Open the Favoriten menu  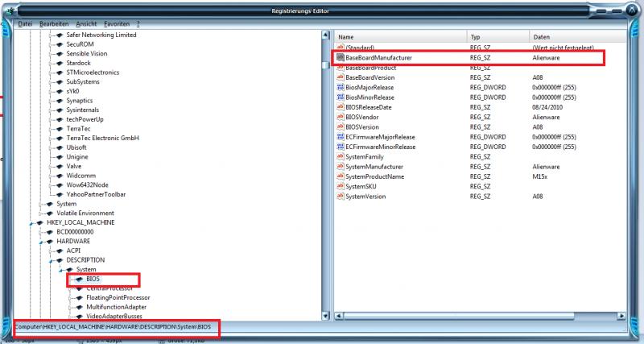tap(117, 24)
